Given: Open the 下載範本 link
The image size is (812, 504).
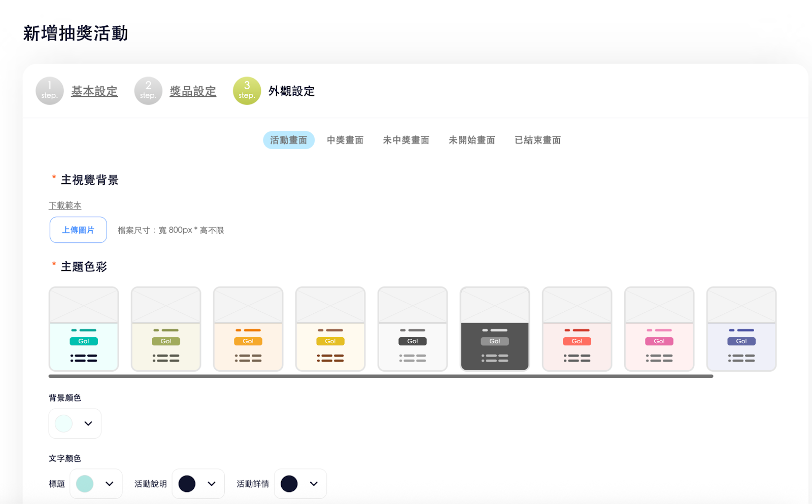Looking at the screenshot, I should tap(65, 205).
